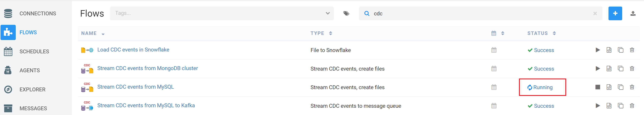Focus the flow search field containing cdc

pyautogui.click(x=480, y=14)
